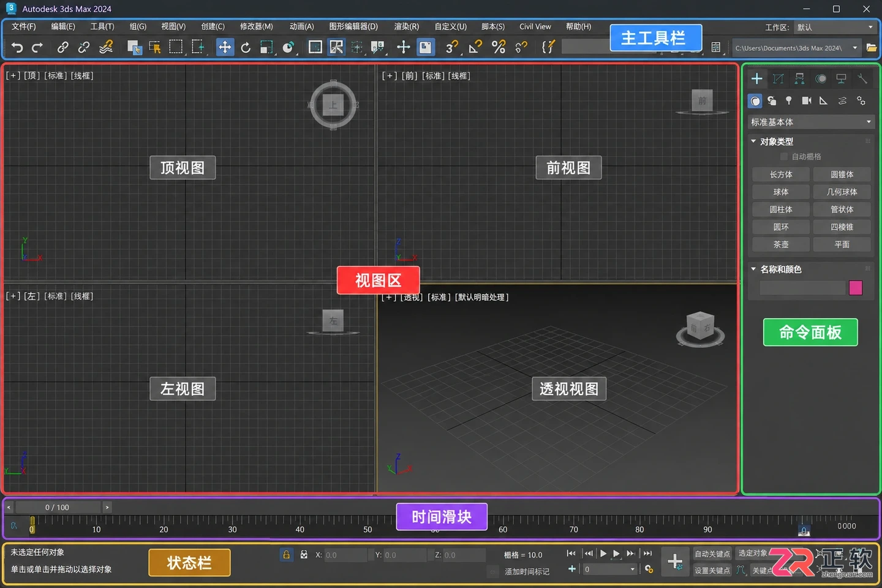Viewport: 882px width, 588px height.
Task: Click the 球体 button
Action: pyautogui.click(x=781, y=192)
